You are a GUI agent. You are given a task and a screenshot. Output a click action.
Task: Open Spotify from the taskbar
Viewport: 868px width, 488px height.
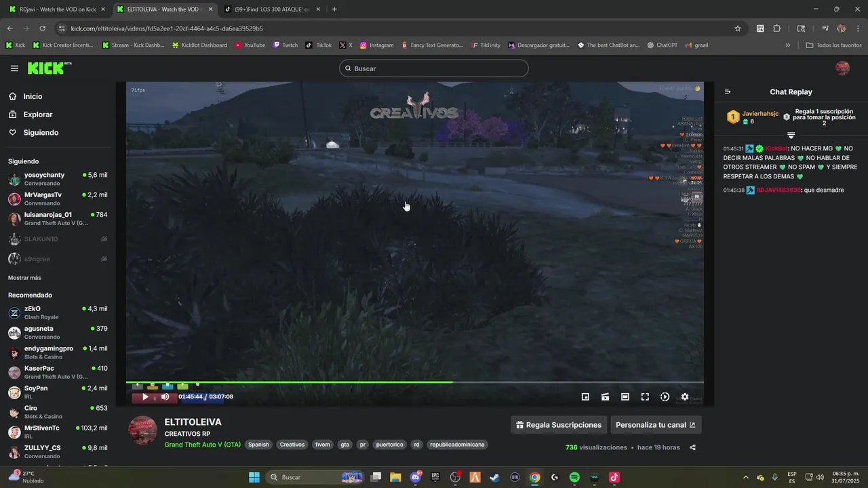574,477
